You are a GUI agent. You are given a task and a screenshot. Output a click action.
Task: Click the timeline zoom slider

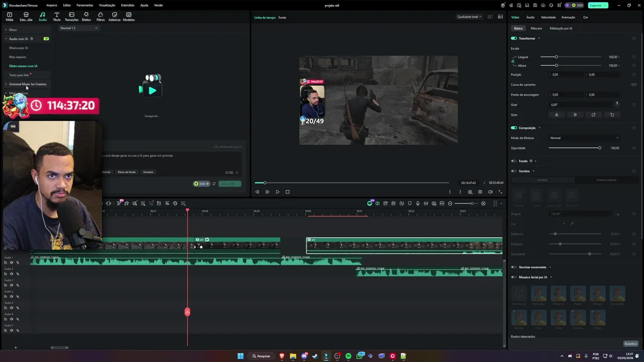pyautogui.click(x=466, y=203)
